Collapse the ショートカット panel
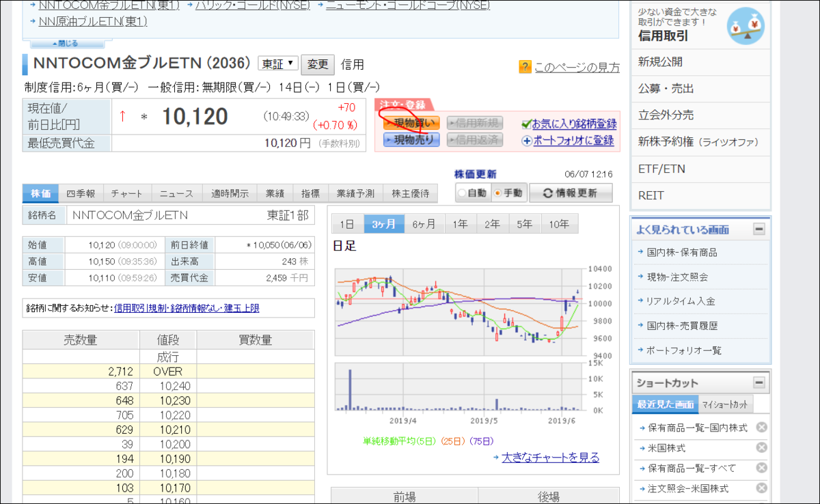Image resolution: width=820 pixels, height=504 pixels. pos(759,382)
